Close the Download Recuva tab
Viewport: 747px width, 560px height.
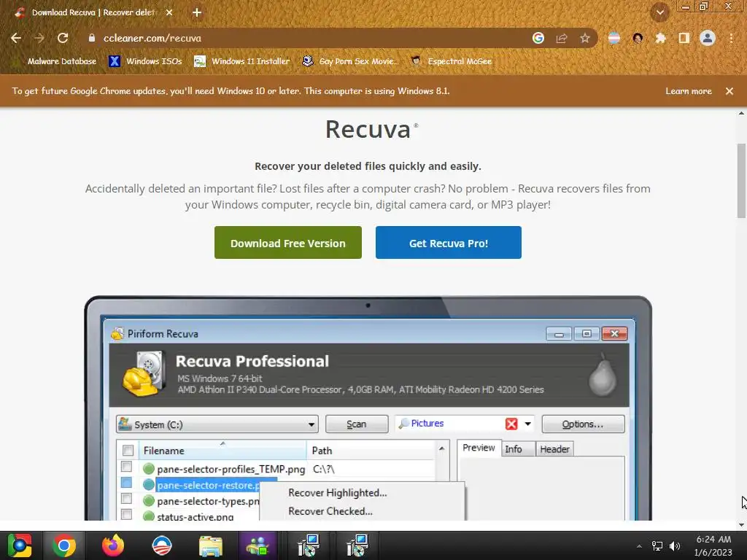click(169, 13)
